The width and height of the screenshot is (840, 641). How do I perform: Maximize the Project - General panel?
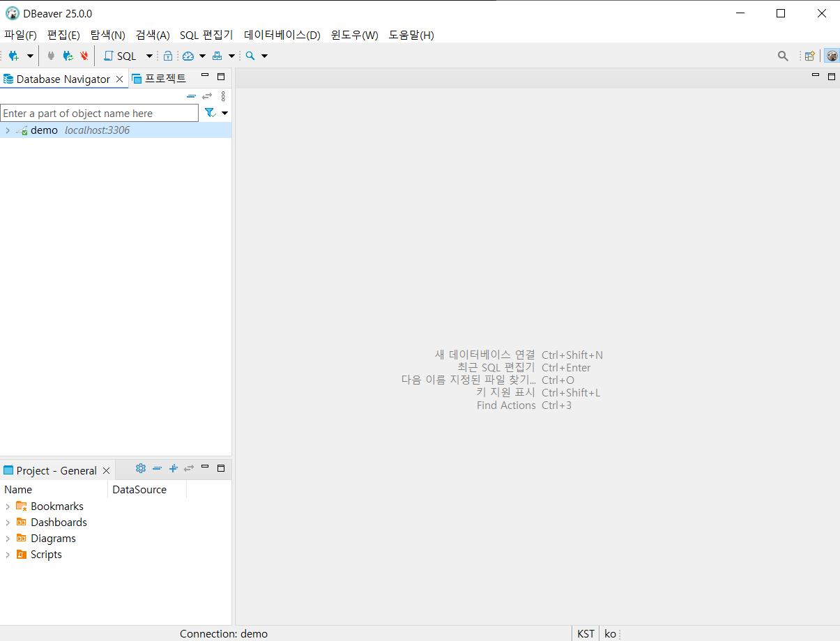tap(221, 468)
